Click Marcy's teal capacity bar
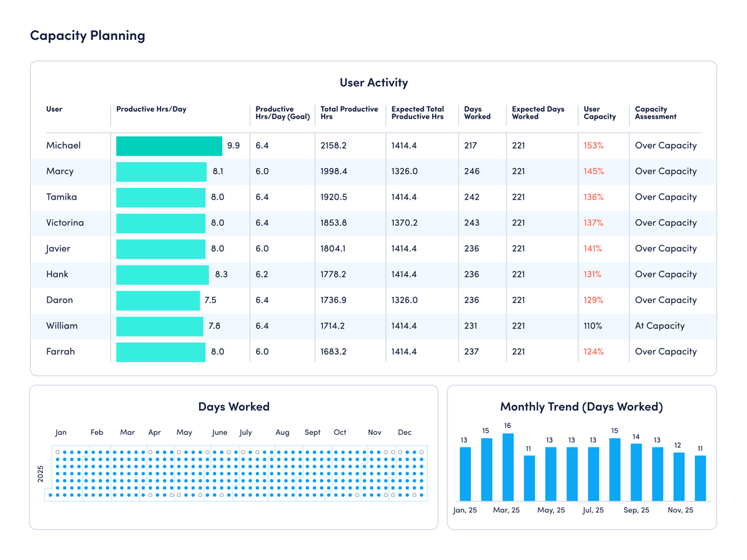Viewport: 747px width, 560px height. pyautogui.click(x=161, y=171)
